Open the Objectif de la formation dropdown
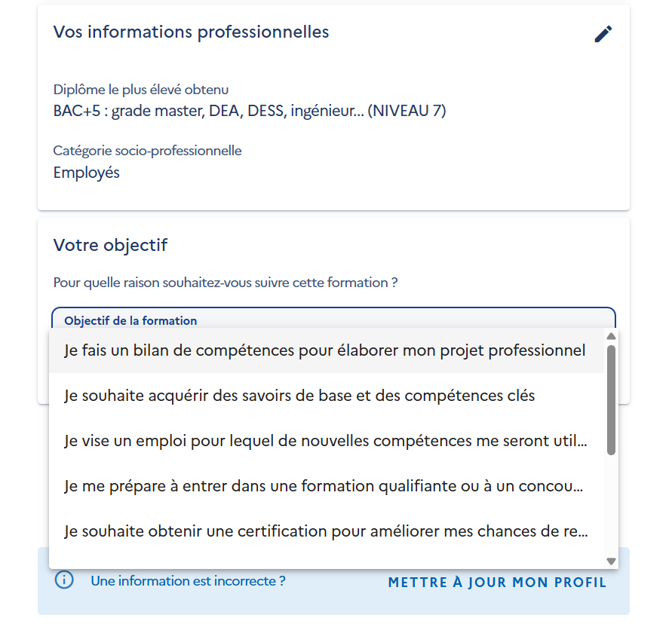The image size is (672, 624). point(333,318)
